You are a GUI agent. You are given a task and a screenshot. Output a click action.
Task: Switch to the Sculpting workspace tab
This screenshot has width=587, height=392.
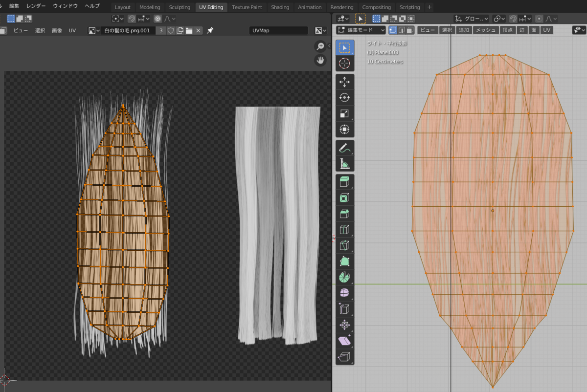click(180, 7)
